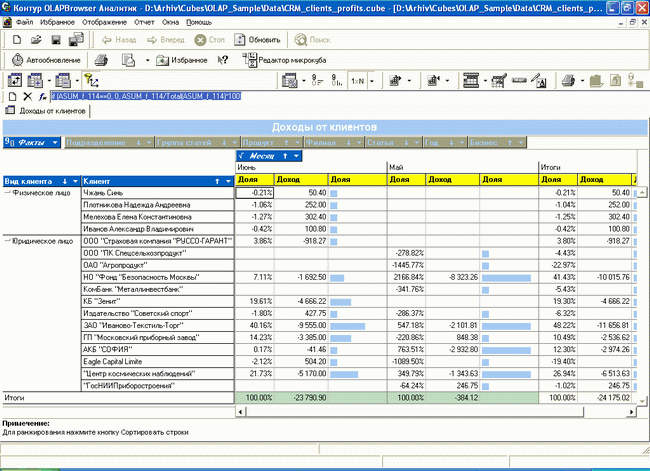Click the text annotation pencil icon
This screenshot has width=650, height=471.
coord(539,80)
